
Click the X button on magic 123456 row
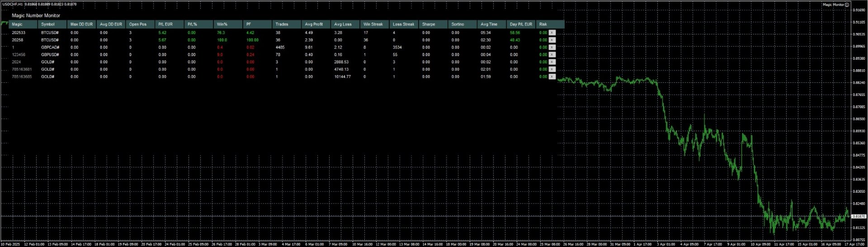click(x=552, y=54)
